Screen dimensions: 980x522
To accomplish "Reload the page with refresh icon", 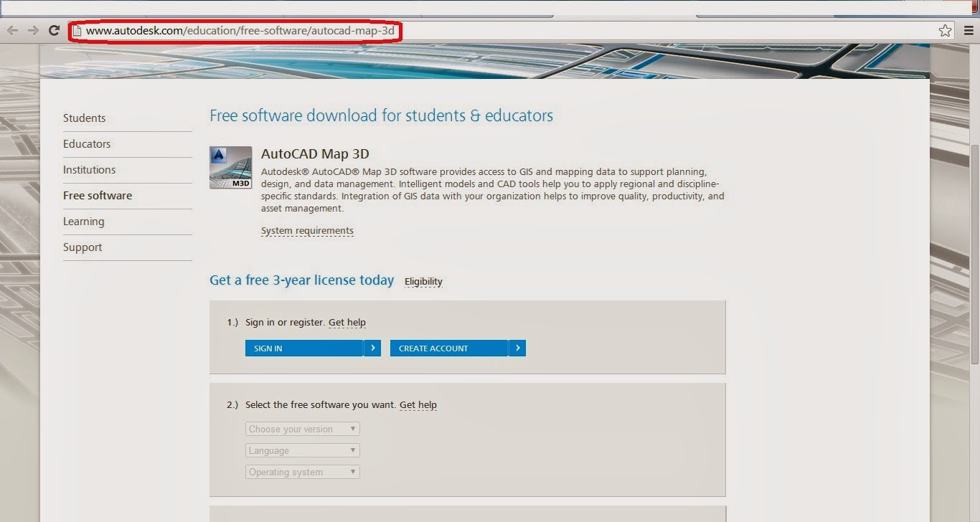I will 54,30.
